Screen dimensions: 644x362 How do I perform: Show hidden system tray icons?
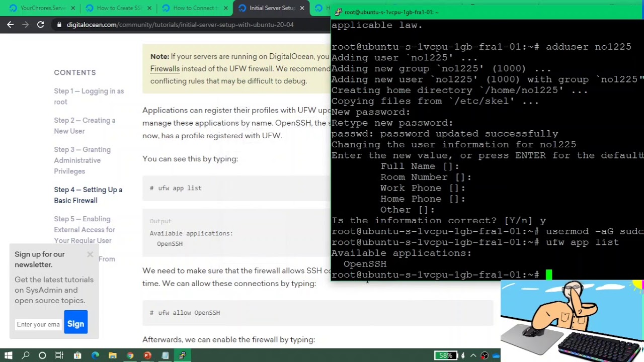coord(473,355)
